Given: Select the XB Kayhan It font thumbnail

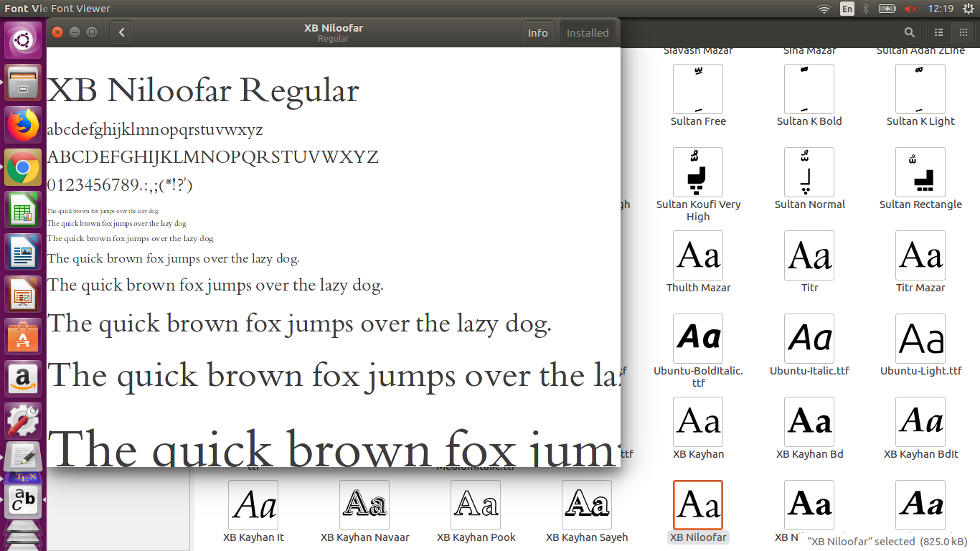Looking at the screenshot, I should [253, 505].
